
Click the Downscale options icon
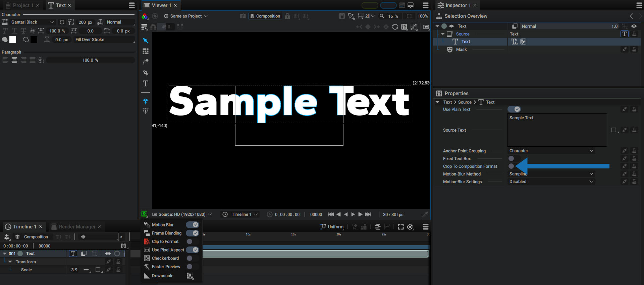coord(190,276)
